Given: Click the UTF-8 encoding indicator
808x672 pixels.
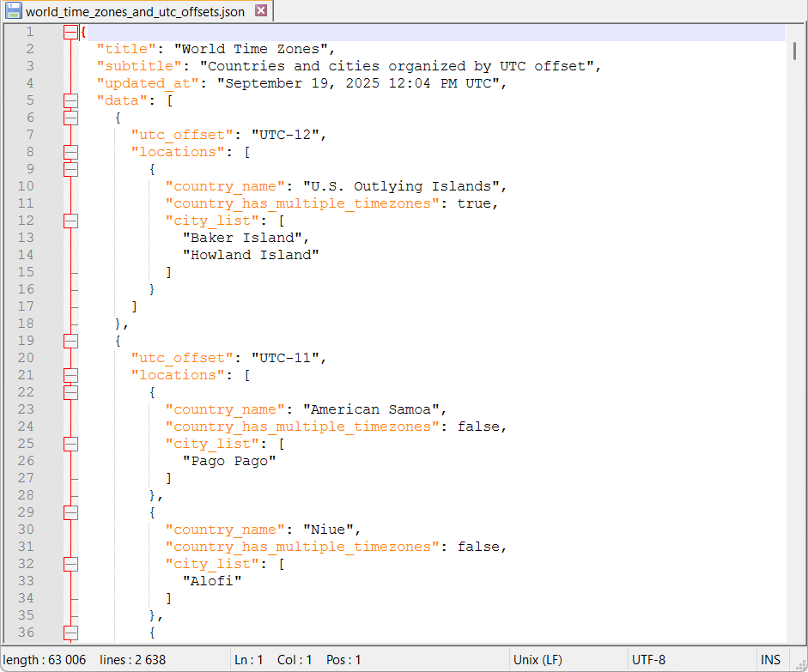Looking at the screenshot, I should (x=647, y=659).
